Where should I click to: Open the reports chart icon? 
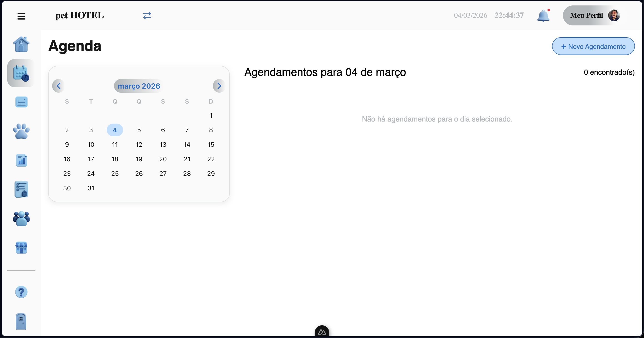21,160
